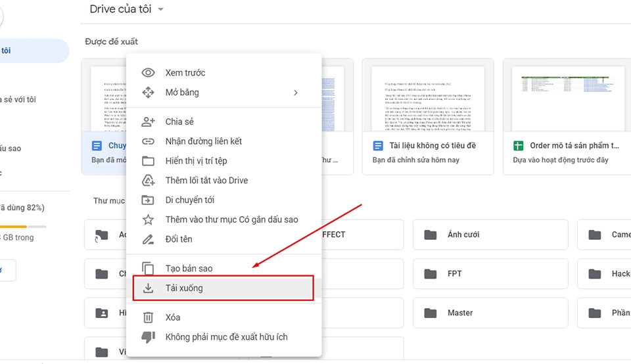This screenshot has height=364, width=631.
Task: Open the Hack folder
Action: [604, 274]
